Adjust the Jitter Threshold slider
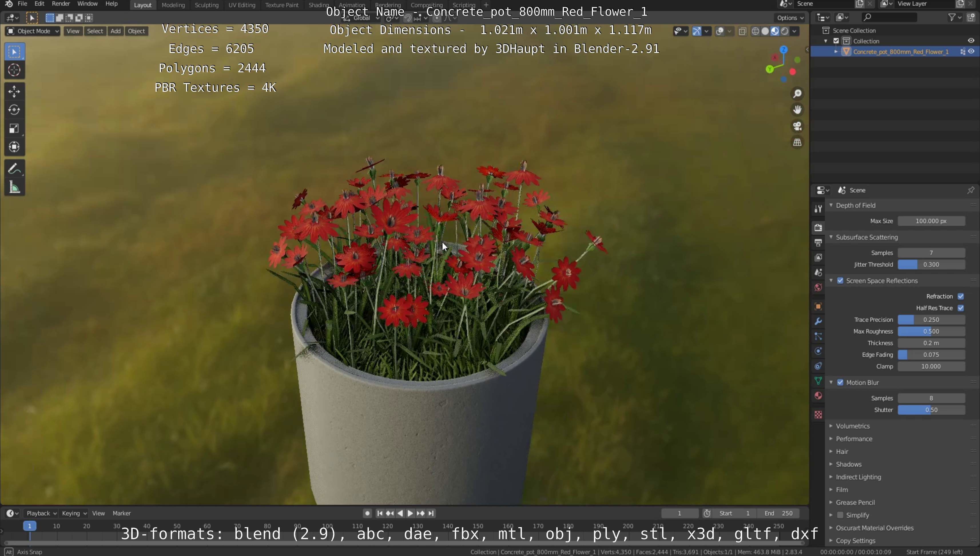This screenshot has width=980, height=556. [x=931, y=265]
